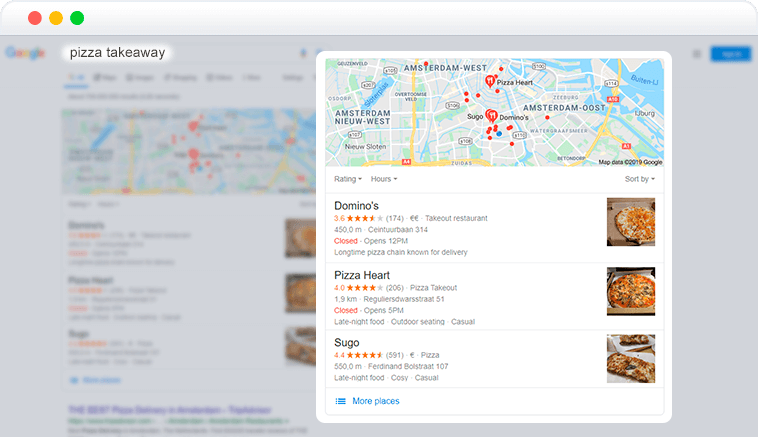Image resolution: width=758 pixels, height=437 pixels.
Task: Click the blue Sign in button
Action: (731, 54)
